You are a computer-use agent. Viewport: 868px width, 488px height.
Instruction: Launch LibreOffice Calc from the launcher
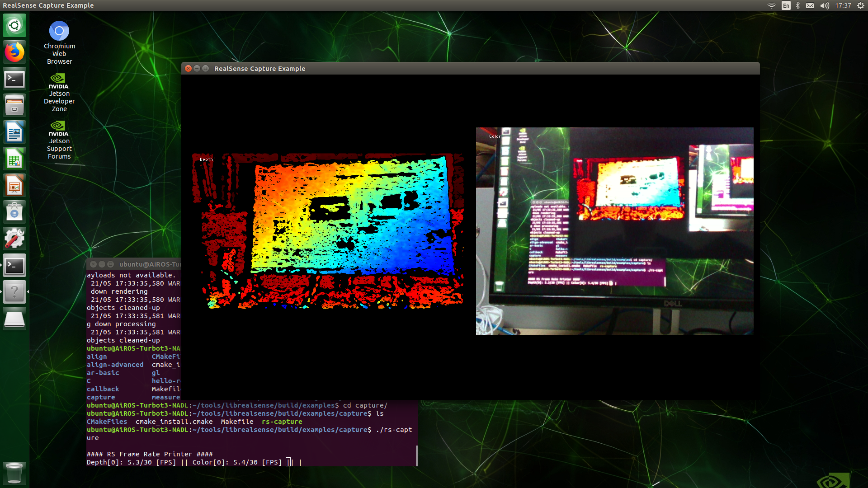pos(14,159)
